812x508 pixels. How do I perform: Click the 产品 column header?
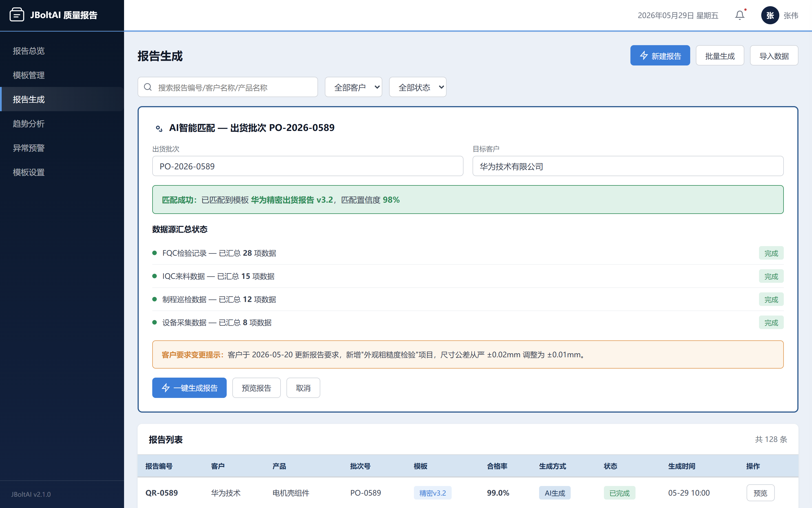[x=279, y=466]
